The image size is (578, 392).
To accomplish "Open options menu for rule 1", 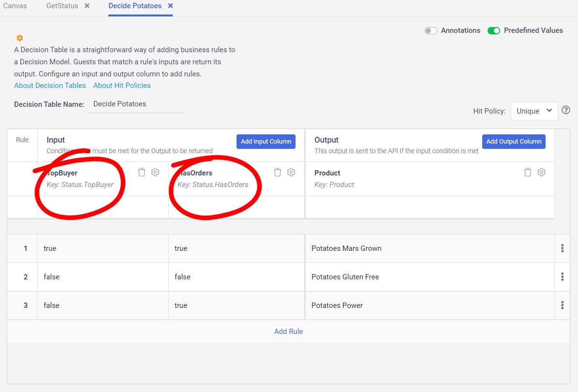I will (x=562, y=248).
